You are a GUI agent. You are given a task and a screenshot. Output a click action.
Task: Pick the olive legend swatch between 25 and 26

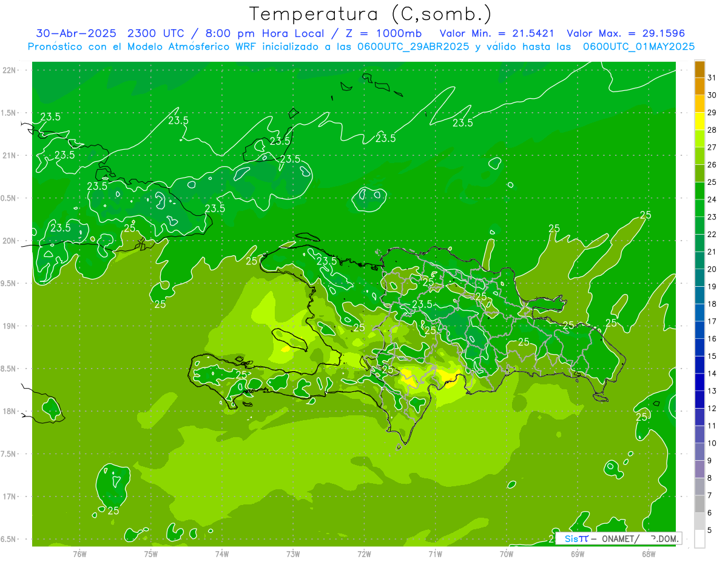tap(699, 173)
